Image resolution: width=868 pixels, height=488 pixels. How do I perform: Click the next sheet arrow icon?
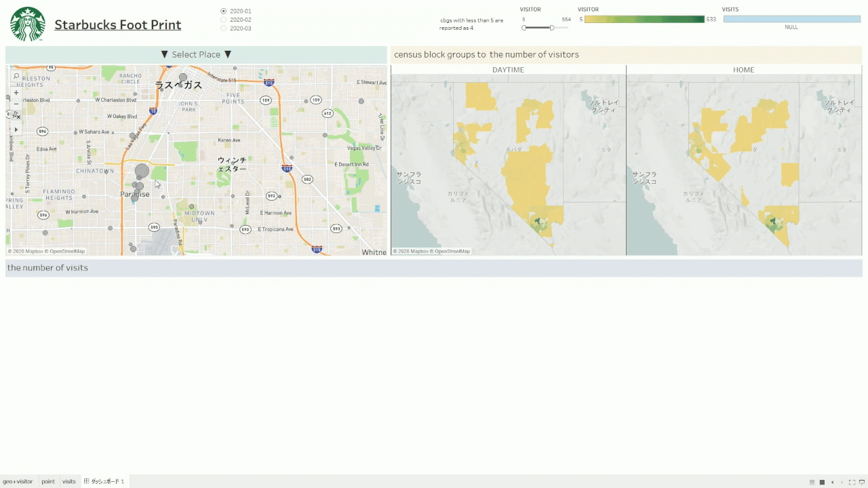coord(843,482)
